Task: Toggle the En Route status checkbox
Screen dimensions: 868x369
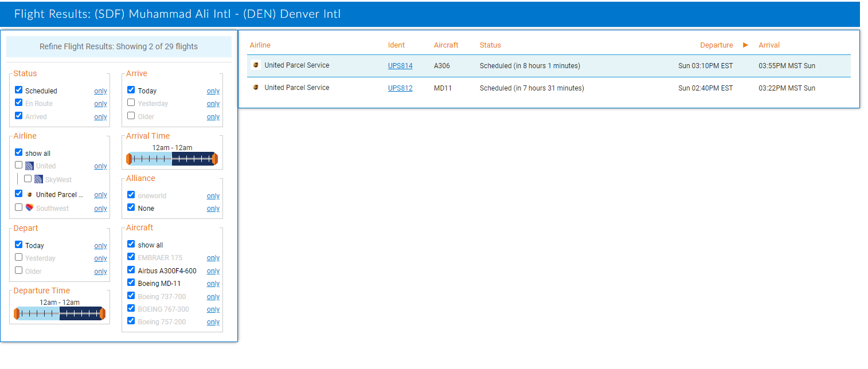Action: pyautogui.click(x=18, y=103)
